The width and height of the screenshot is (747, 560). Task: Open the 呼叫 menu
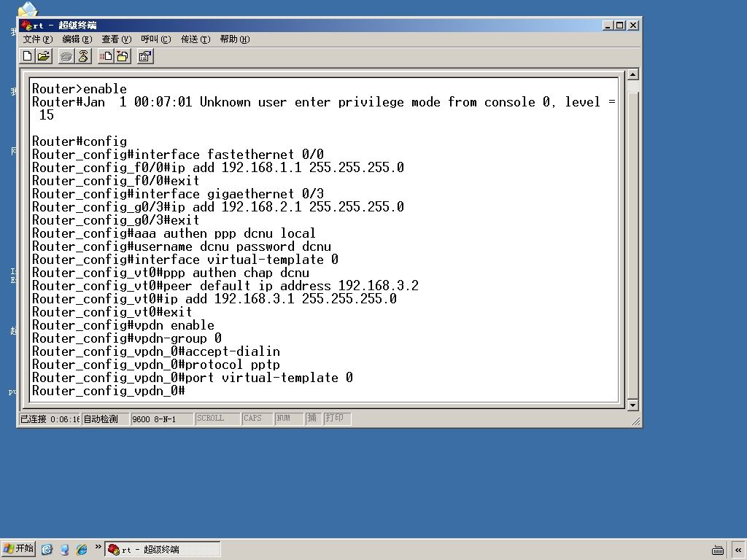156,39
